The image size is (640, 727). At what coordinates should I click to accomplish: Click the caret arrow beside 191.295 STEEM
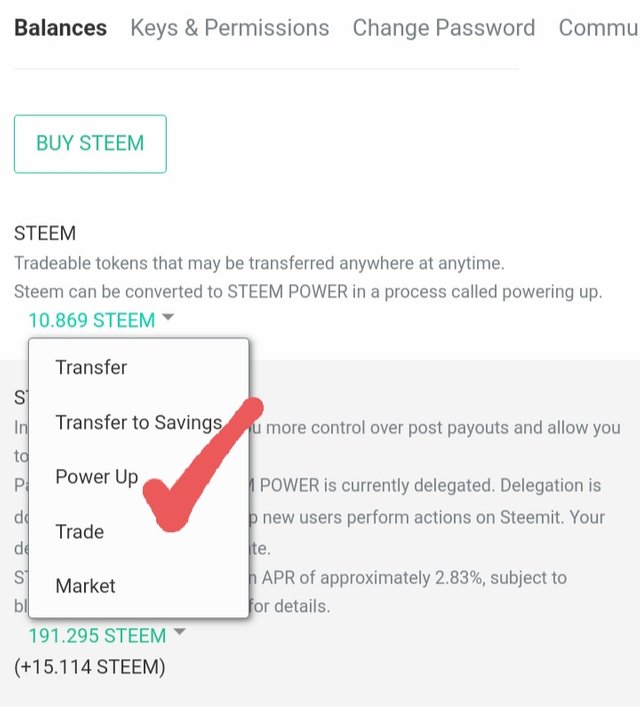coord(180,633)
